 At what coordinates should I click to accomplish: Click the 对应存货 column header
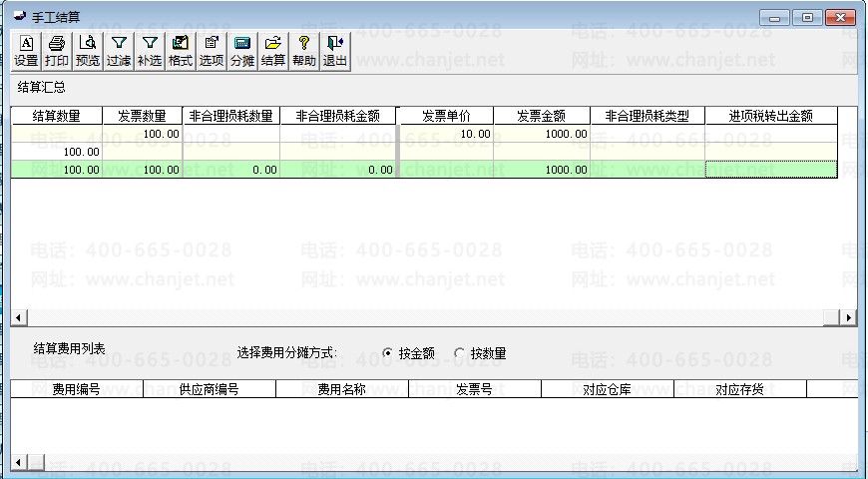tap(740, 389)
